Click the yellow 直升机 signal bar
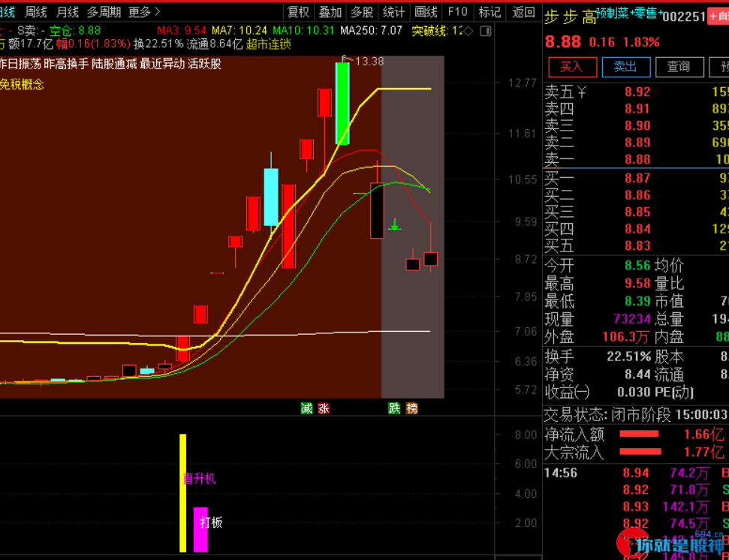The image size is (729, 560). coord(182,493)
